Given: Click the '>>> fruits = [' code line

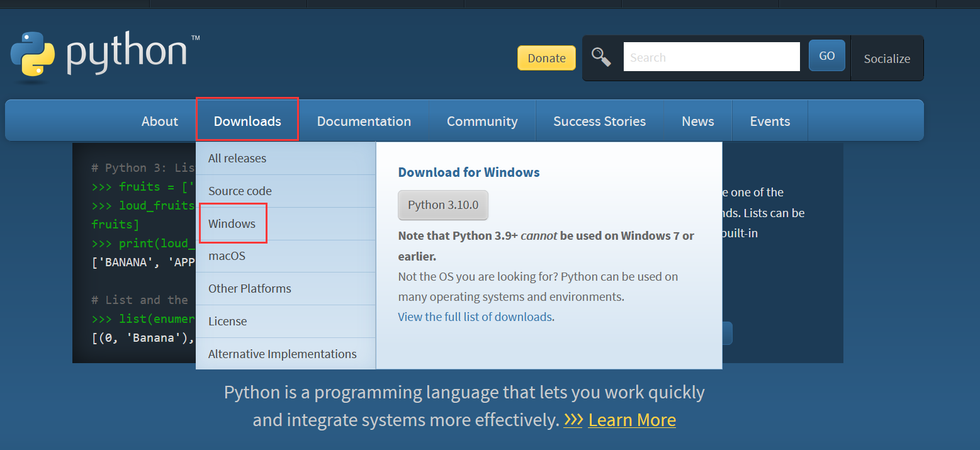Looking at the screenshot, I should tap(144, 186).
